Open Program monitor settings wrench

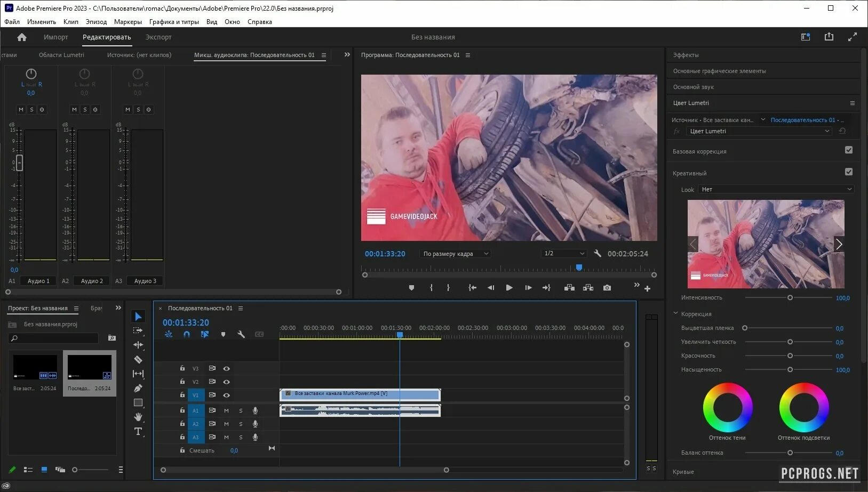(598, 254)
